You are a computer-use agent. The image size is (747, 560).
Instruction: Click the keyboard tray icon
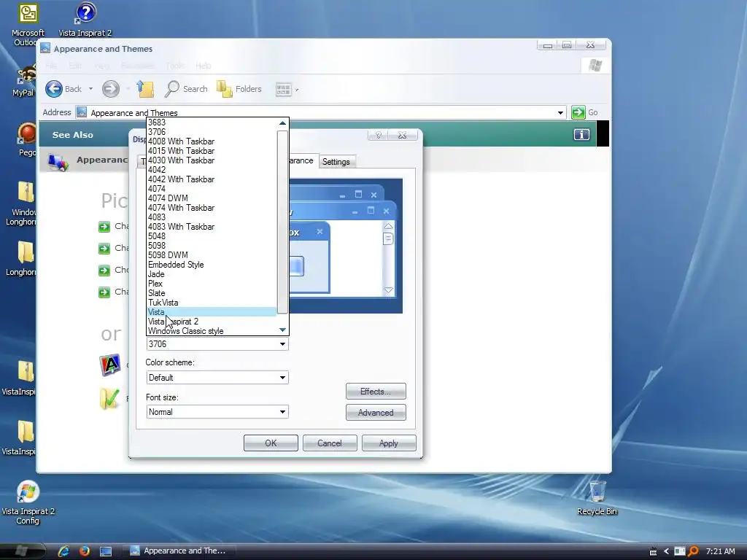[x=653, y=552]
